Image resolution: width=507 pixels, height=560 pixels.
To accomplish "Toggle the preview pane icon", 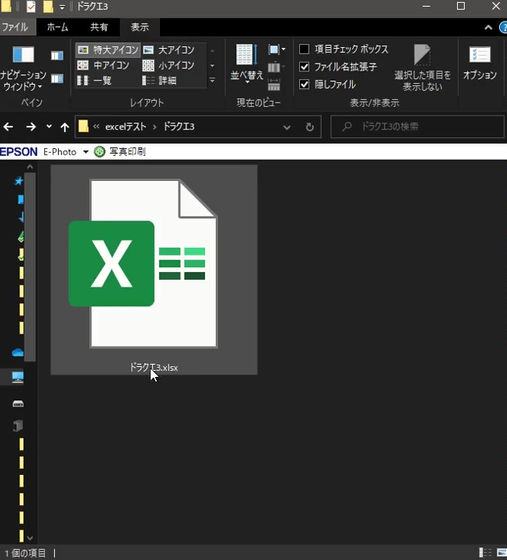I will (x=57, y=55).
